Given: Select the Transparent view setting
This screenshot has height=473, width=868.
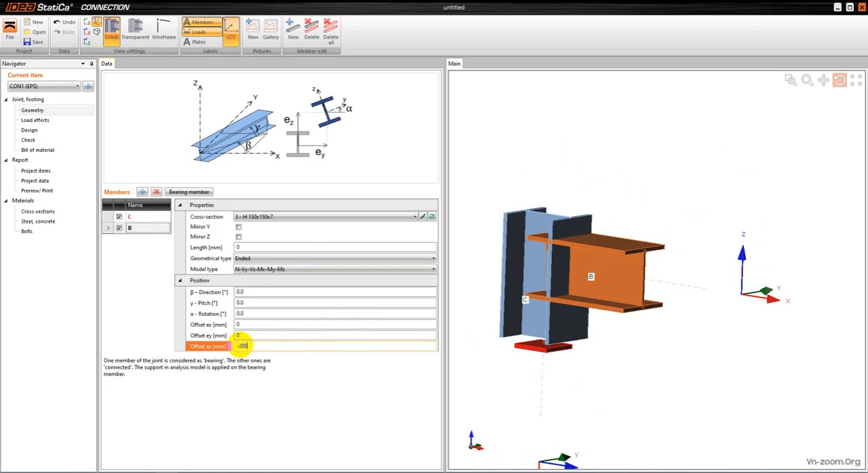Looking at the screenshot, I should (x=135, y=30).
